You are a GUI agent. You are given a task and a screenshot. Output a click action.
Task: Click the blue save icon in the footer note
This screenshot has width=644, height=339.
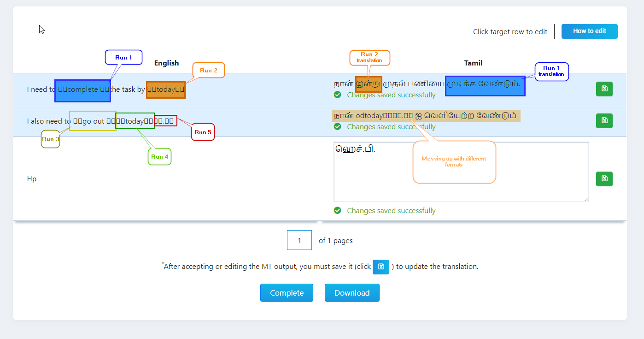point(381,267)
